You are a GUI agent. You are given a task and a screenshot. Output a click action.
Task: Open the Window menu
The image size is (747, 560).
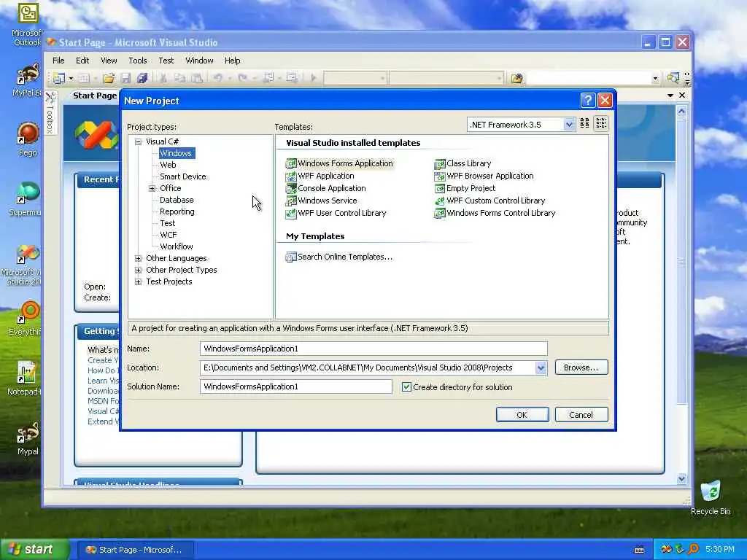tap(199, 61)
